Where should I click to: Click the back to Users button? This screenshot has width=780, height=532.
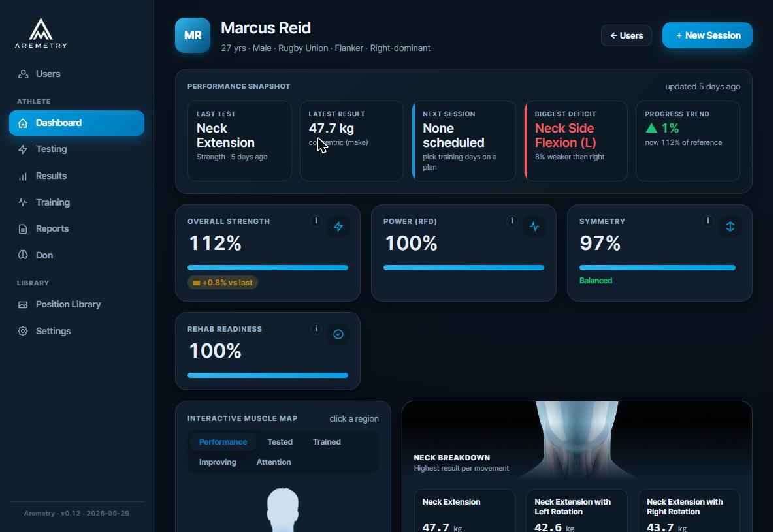[x=626, y=36]
